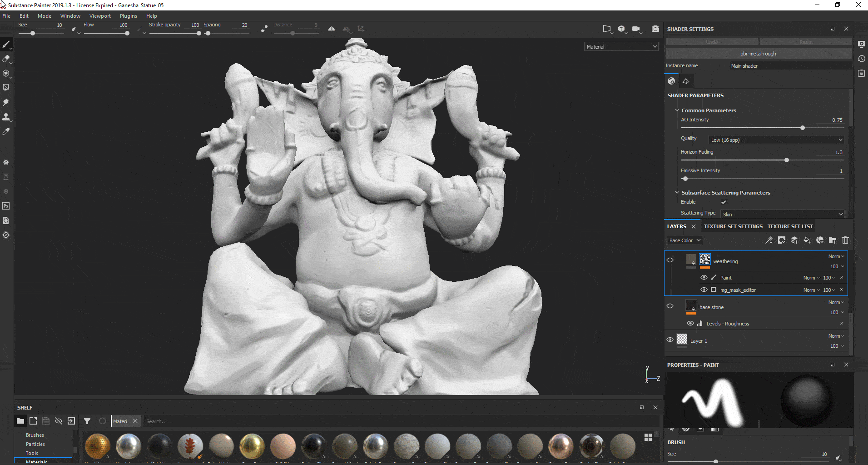Click the Undo button in shader settings
The width and height of the screenshot is (868, 465).
711,41
